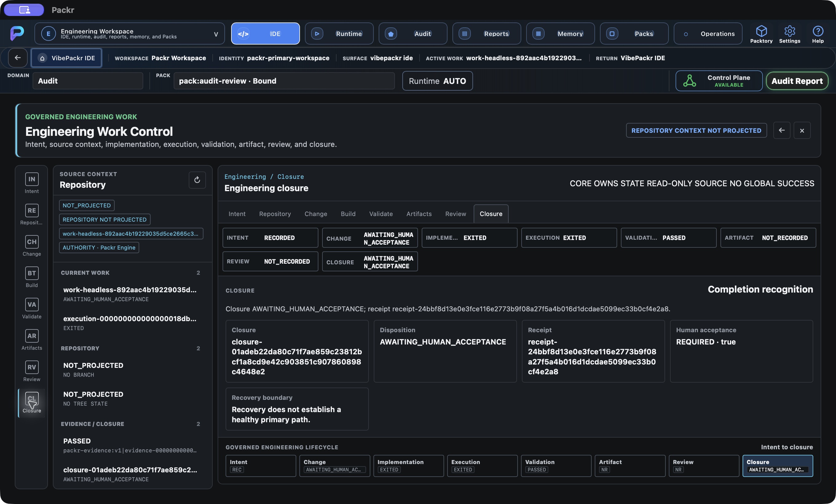This screenshot has height=504, width=836.
Task: Open Settings gear icon
Action: [790, 32]
